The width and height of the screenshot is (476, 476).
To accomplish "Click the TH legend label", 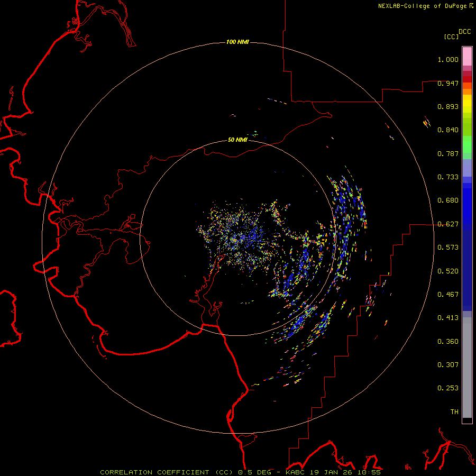I will (x=454, y=412).
